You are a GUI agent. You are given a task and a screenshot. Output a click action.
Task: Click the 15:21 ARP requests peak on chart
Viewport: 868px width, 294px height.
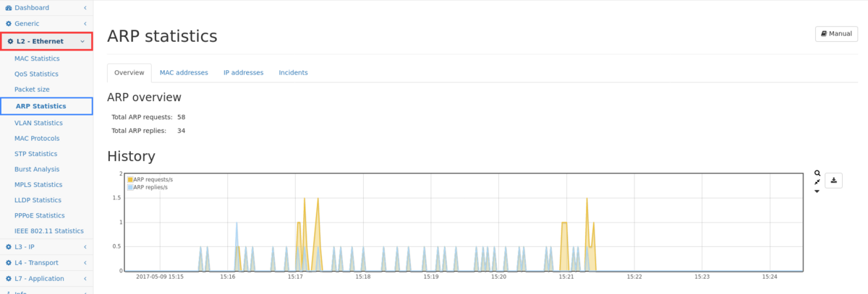tap(587, 199)
